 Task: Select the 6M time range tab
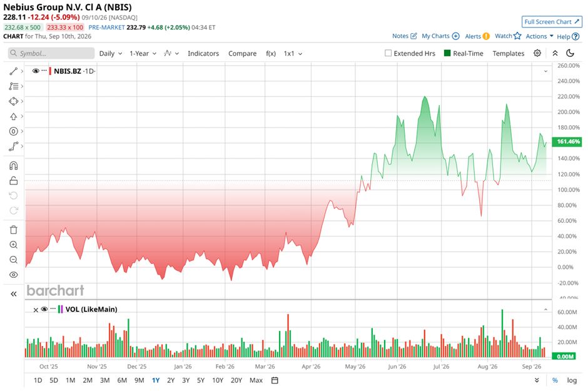(x=122, y=380)
